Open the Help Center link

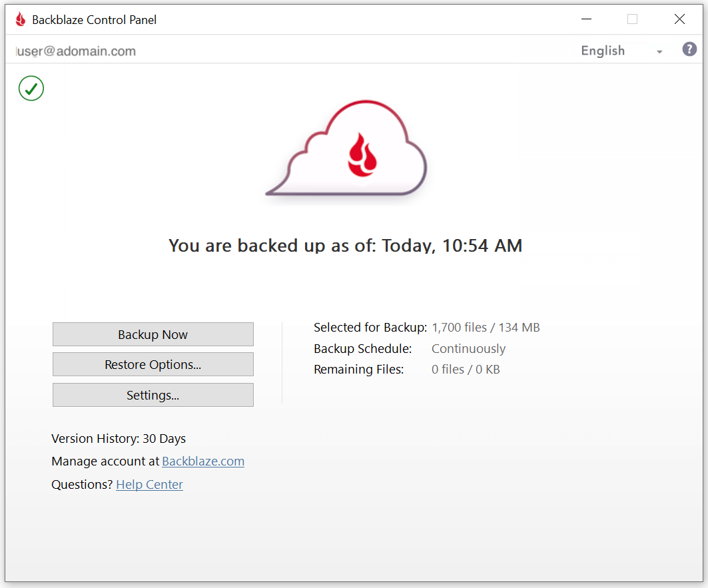click(x=149, y=485)
